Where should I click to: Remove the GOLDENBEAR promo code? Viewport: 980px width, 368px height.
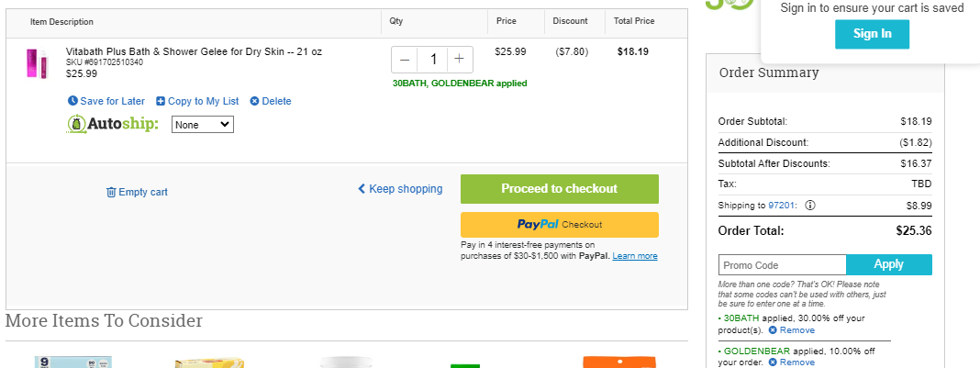[x=791, y=362]
